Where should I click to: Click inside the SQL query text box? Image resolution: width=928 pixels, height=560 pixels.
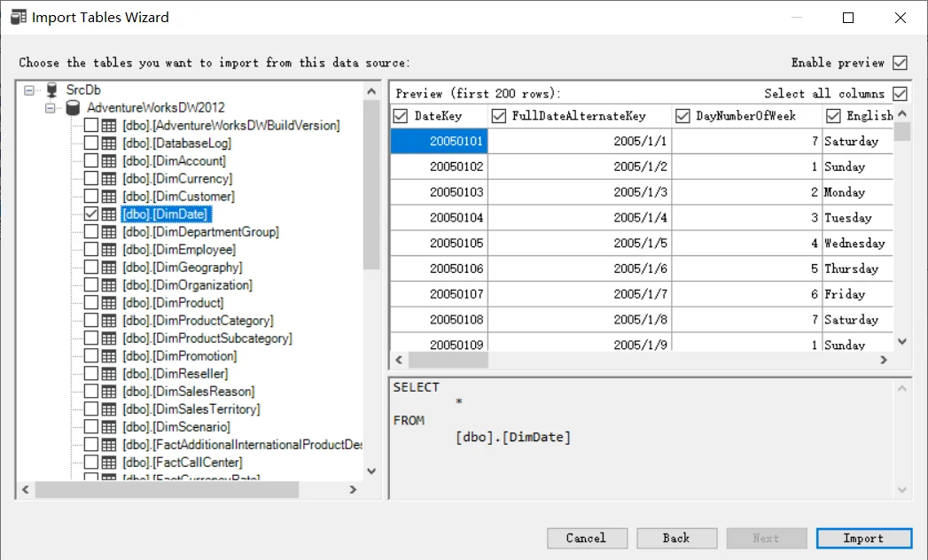pos(642,438)
